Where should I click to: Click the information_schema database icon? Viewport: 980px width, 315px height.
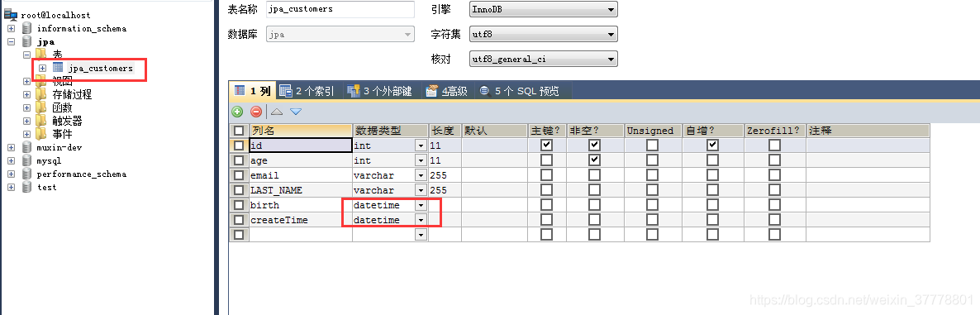pyautogui.click(x=27, y=28)
